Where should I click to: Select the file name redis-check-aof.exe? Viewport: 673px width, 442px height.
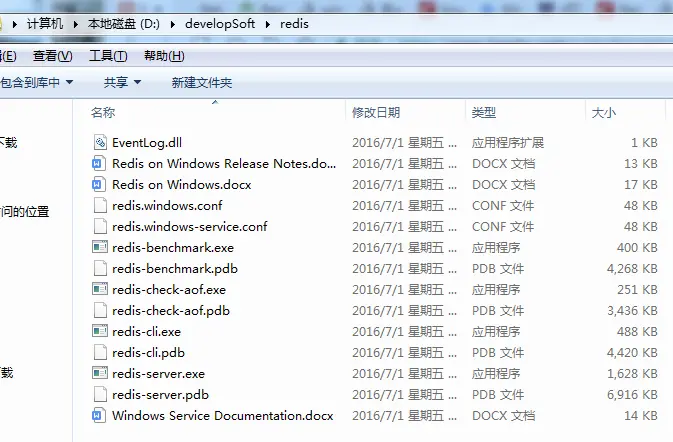169,290
